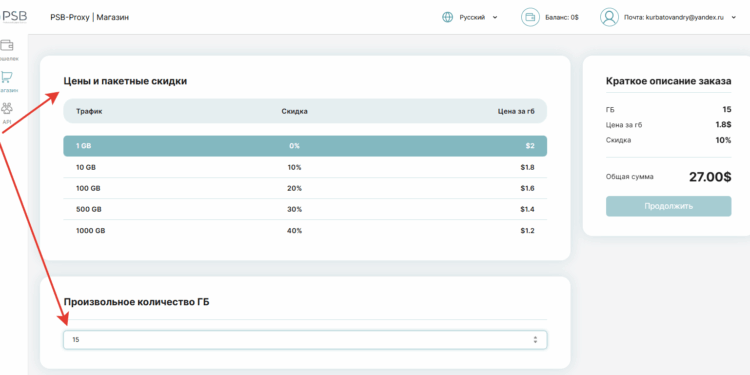Screen dimensions: 750x375
Task: Open the shop cart sidebar icon
Action: click(7, 77)
